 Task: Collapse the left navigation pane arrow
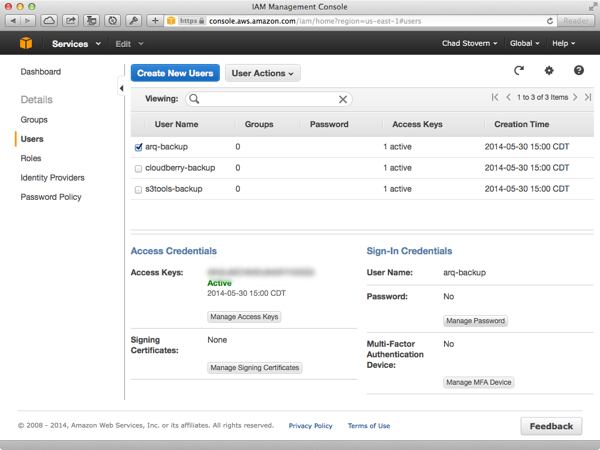click(x=121, y=89)
